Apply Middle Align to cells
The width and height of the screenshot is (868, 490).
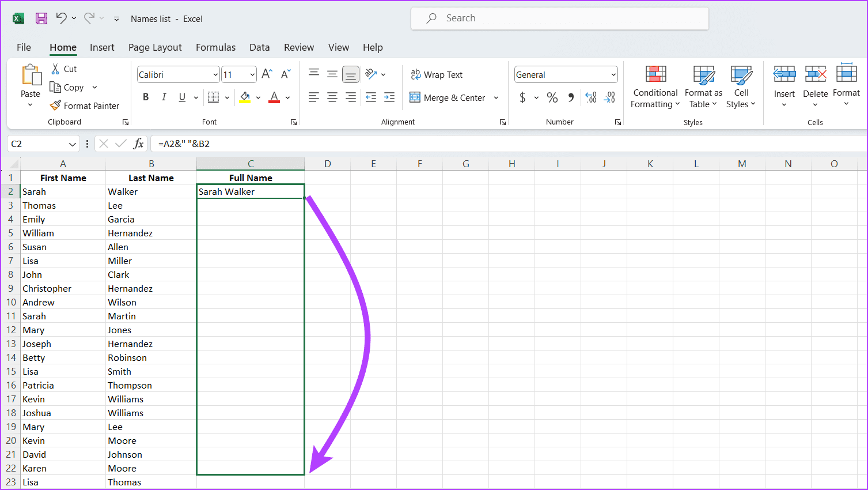[332, 74]
